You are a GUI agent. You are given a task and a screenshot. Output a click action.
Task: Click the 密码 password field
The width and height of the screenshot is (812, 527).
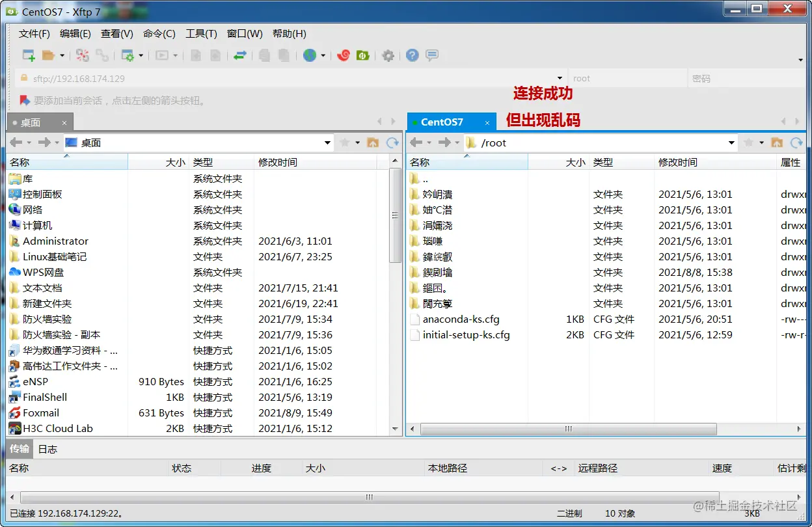click(x=747, y=78)
